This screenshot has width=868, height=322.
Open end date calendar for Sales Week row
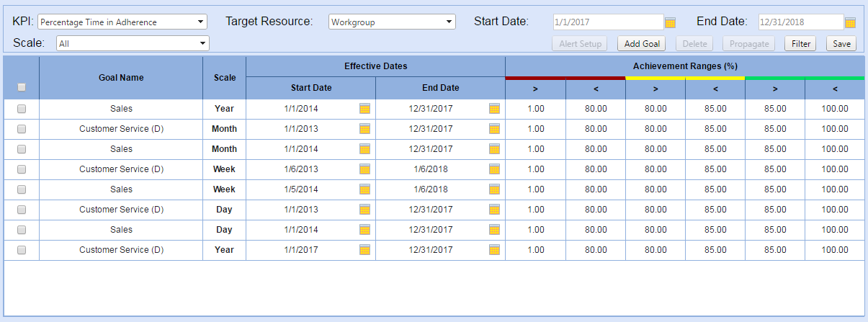(x=494, y=189)
